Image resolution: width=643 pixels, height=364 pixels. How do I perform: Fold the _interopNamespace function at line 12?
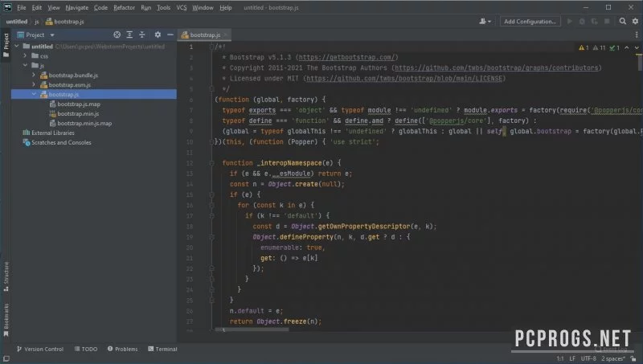tap(211, 163)
